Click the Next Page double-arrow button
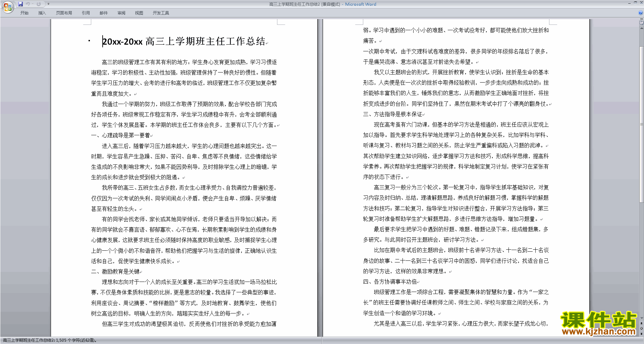This screenshot has width=644, height=344. click(641, 334)
